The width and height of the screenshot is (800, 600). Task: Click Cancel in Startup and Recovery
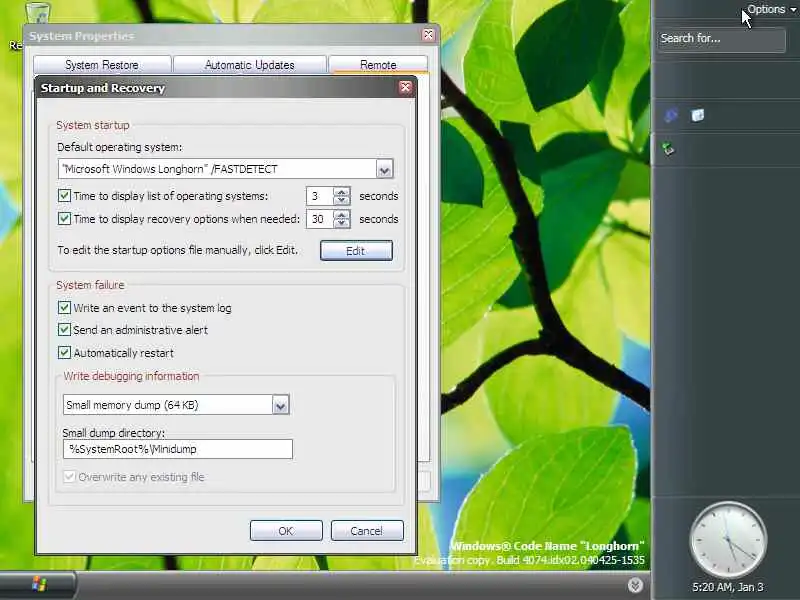pyautogui.click(x=367, y=531)
